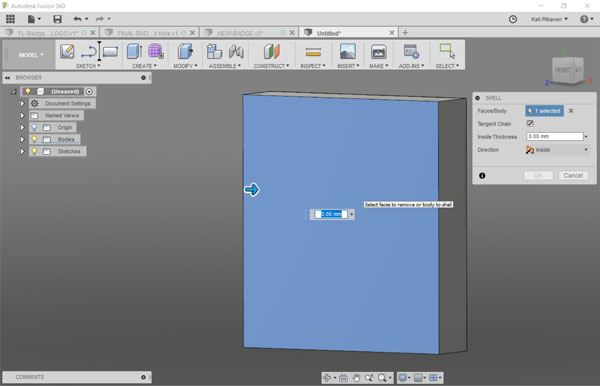Toggle visibility bulb of Origin folder
The image size is (600, 386).
pyautogui.click(x=34, y=127)
